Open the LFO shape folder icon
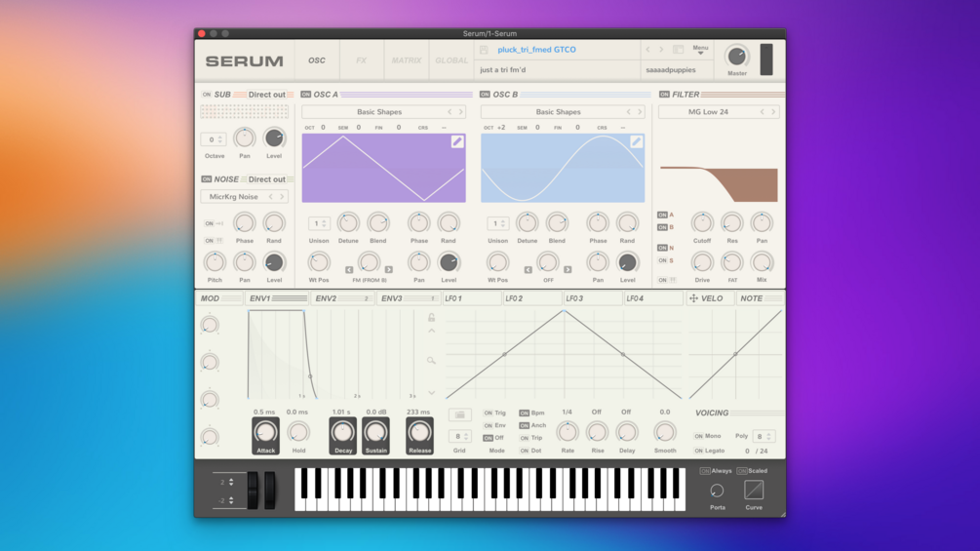 (x=460, y=414)
